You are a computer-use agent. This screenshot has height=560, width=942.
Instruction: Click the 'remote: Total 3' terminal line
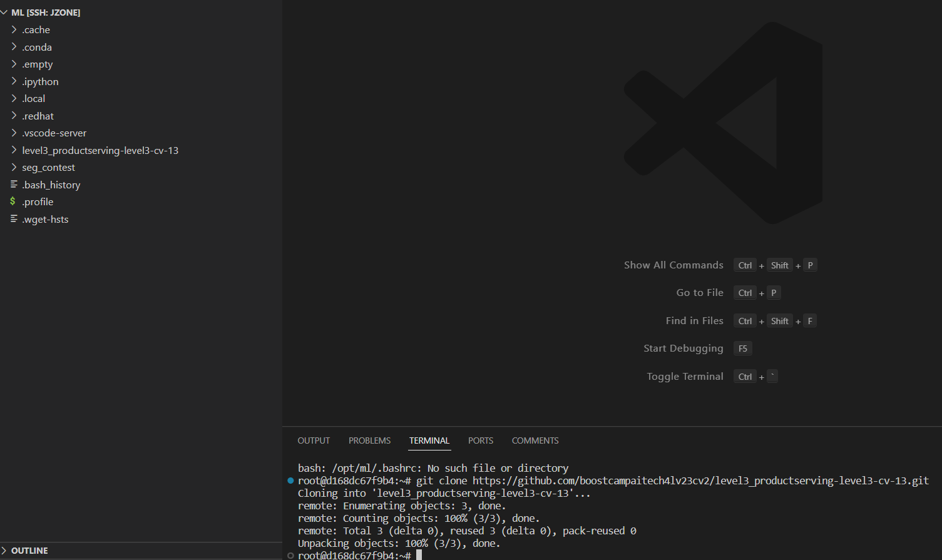[x=467, y=531]
